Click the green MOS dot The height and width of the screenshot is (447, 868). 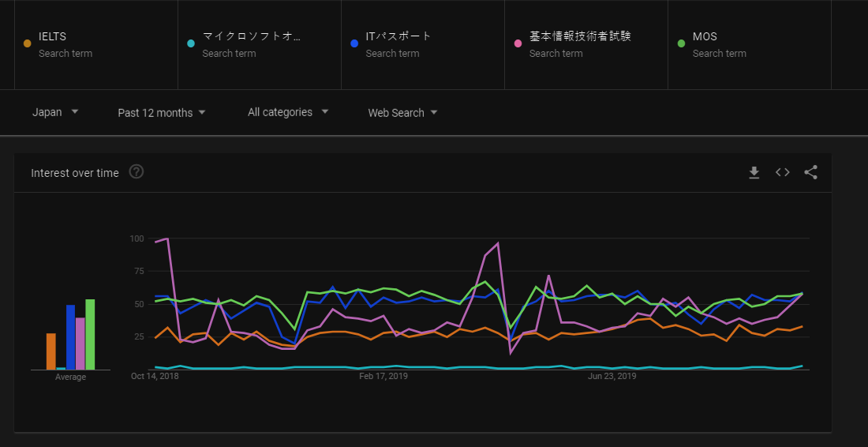682,43
